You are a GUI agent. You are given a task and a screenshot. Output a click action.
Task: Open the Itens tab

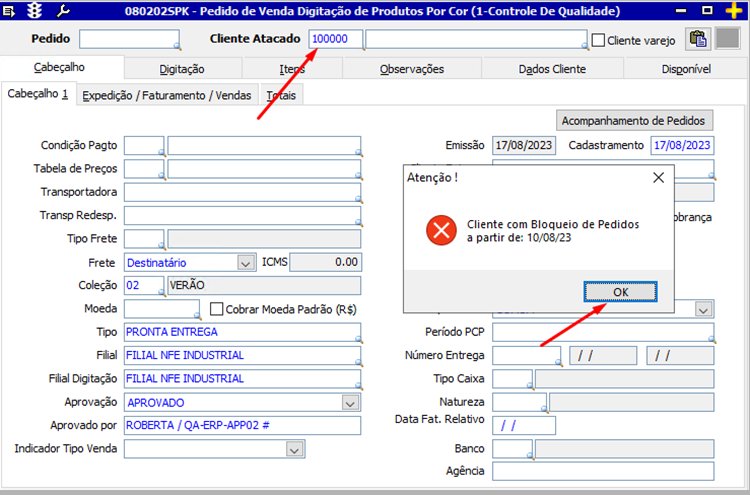pos(292,69)
